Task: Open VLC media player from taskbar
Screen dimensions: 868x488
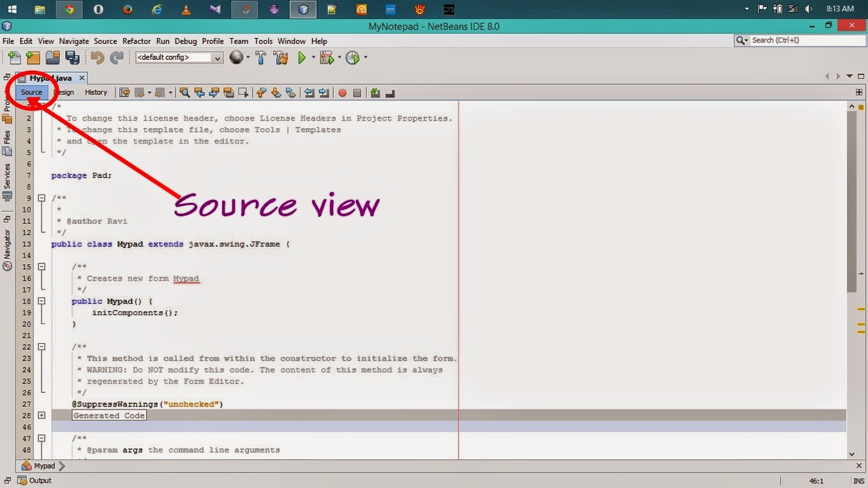Action: [185, 9]
